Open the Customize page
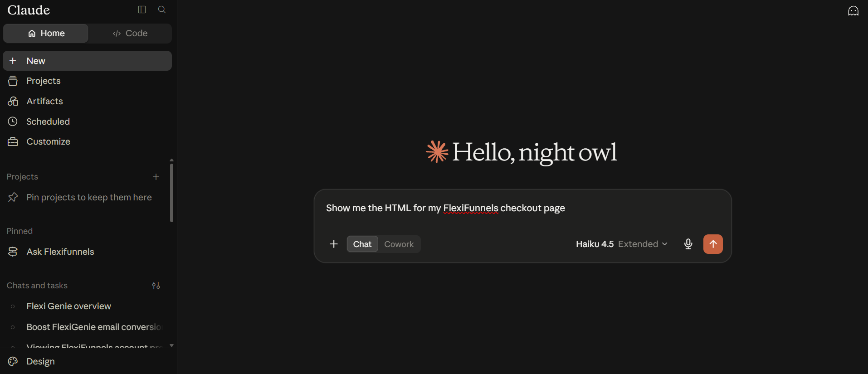868x374 pixels. [x=87, y=141]
